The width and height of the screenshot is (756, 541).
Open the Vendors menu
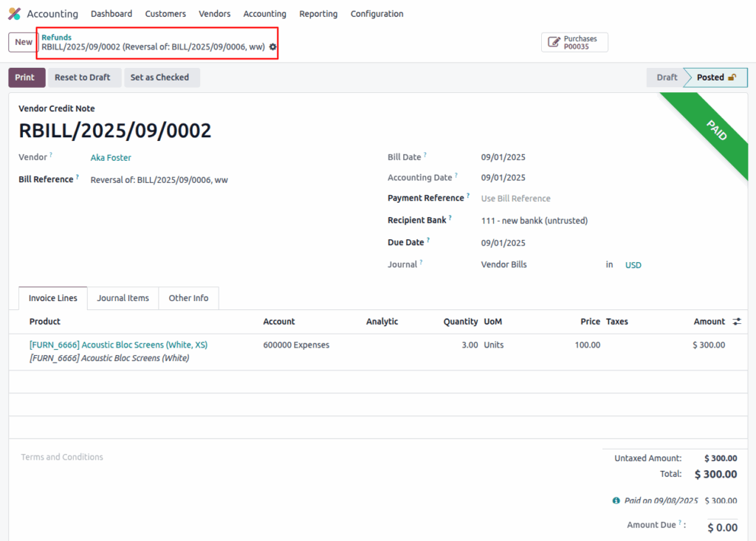(215, 13)
